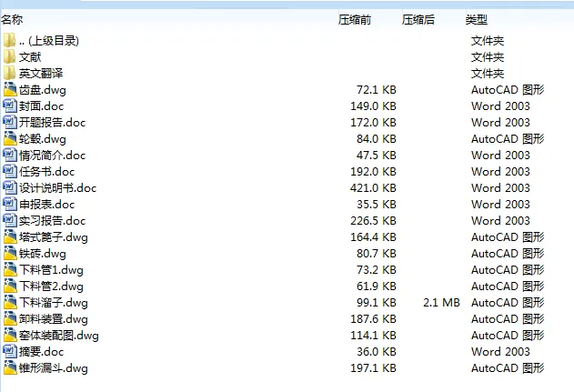Click the AutoCAD icon of 下料管2.dwg
This screenshot has height=392, width=574.
[10, 286]
